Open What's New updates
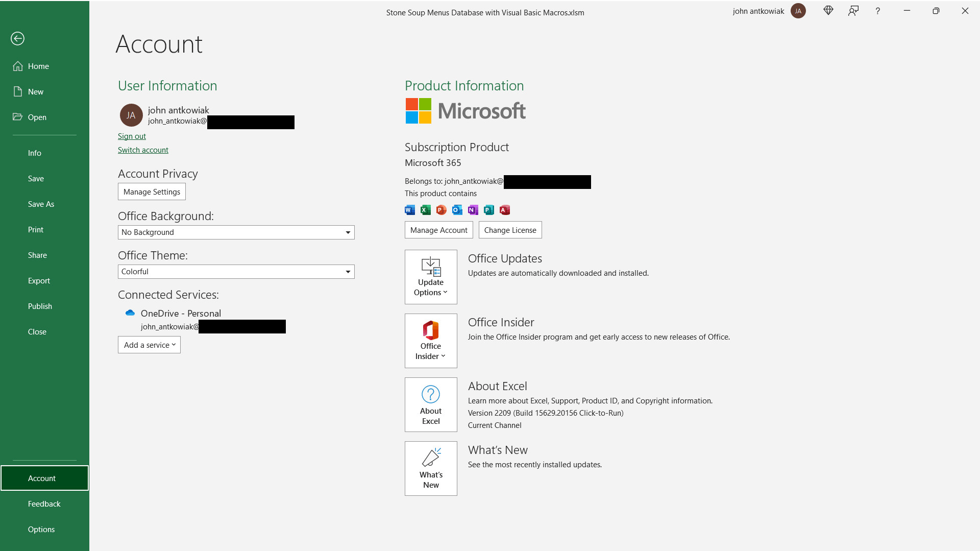The width and height of the screenshot is (980, 551). (x=431, y=469)
